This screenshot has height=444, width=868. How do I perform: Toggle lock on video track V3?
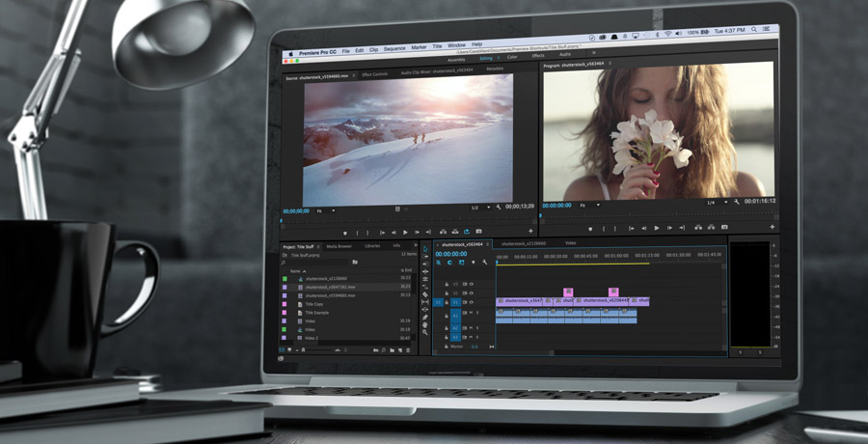447,284
